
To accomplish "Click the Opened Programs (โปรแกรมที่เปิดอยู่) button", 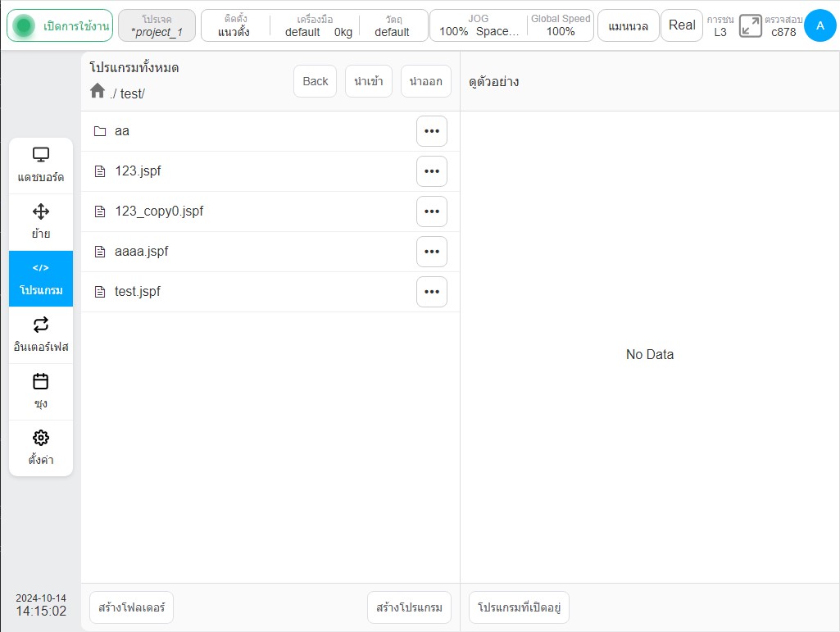I will pos(519,607).
